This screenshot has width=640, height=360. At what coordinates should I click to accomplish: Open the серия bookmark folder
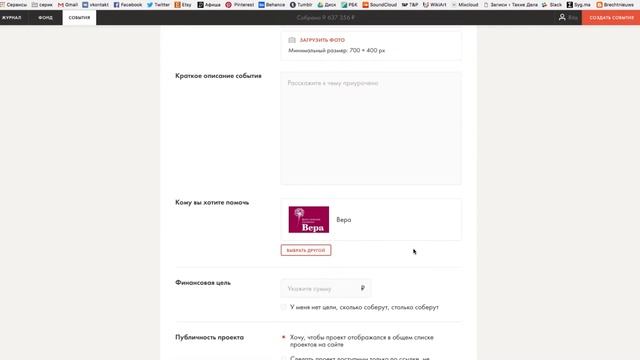(42, 5)
